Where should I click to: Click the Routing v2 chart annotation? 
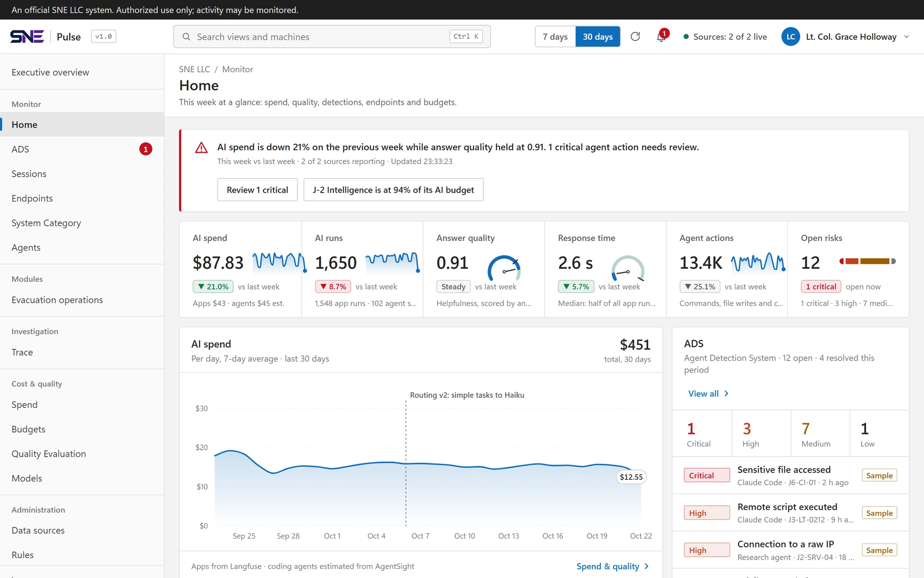[467, 395]
